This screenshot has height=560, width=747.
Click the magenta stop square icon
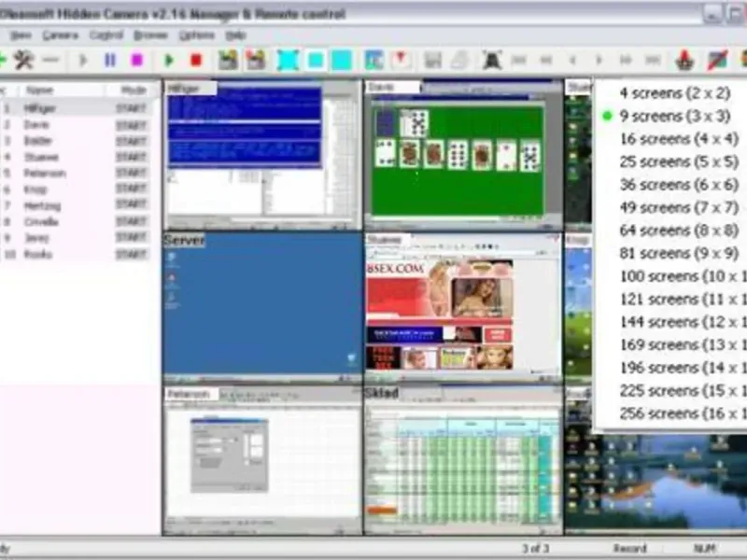coord(137,60)
